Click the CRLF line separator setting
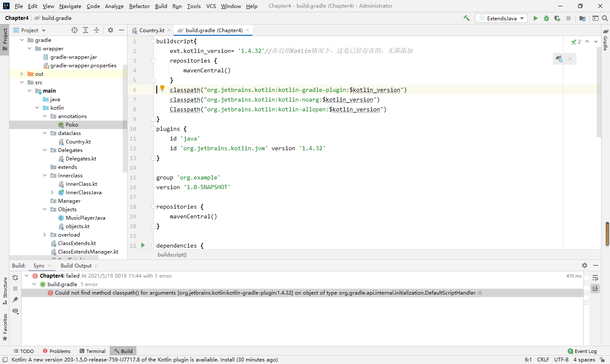This screenshot has height=364, width=610. click(x=543, y=359)
